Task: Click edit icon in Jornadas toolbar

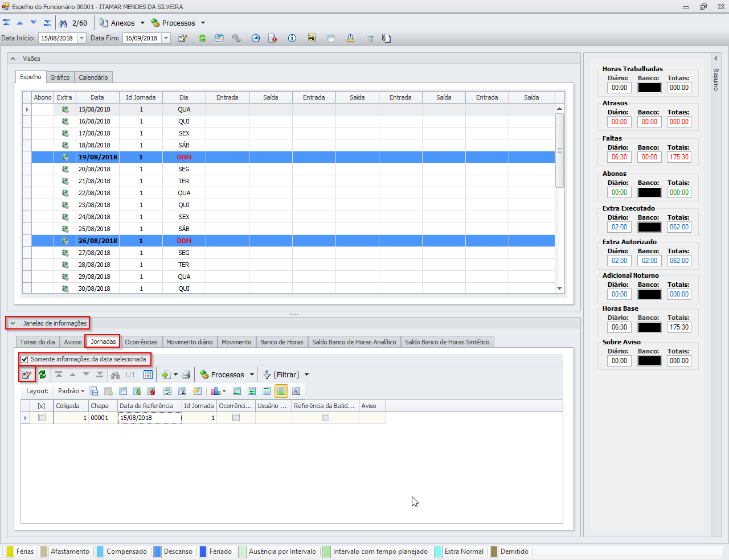Action: [x=27, y=374]
